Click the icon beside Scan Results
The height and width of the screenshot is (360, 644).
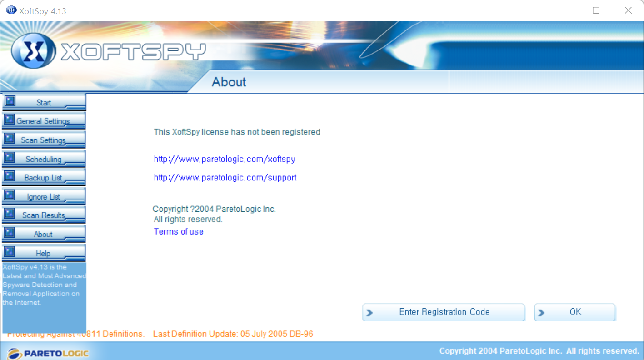click(x=10, y=213)
